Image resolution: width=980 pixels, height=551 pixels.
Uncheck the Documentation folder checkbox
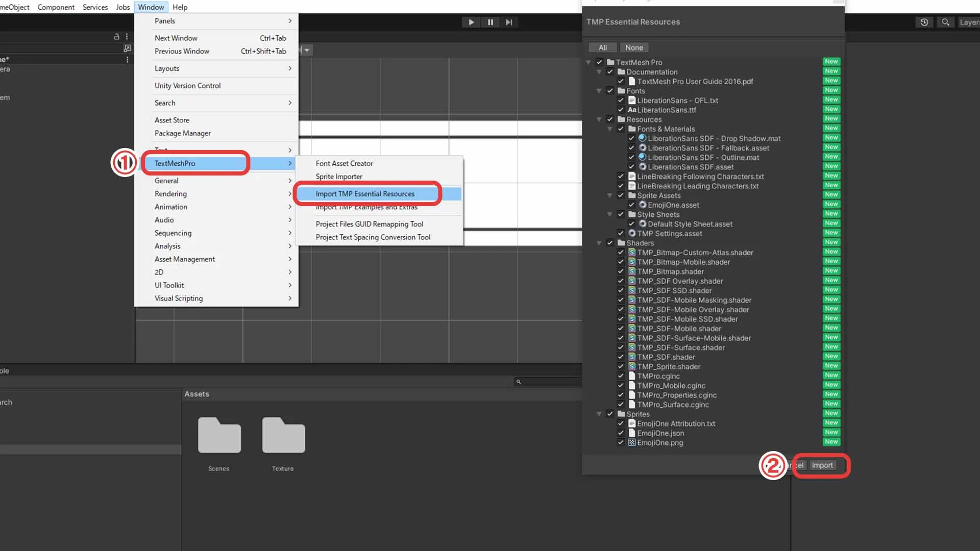pyautogui.click(x=610, y=72)
